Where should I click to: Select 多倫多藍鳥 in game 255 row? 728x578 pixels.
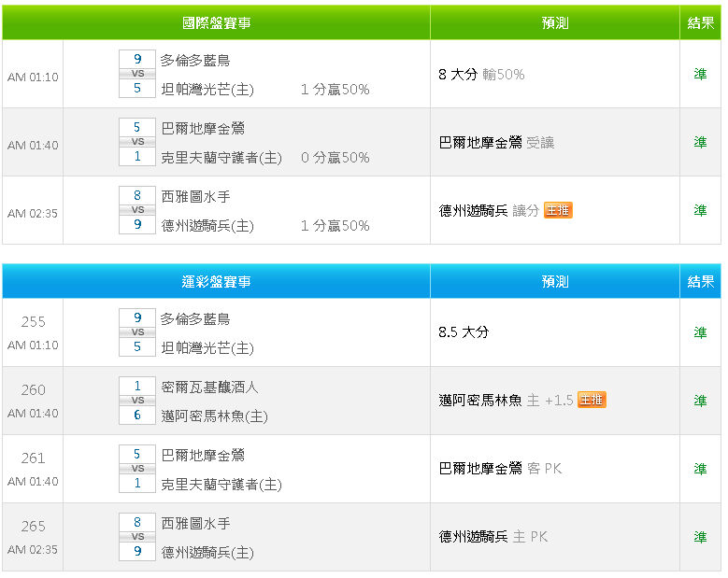pyautogui.click(x=195, y=319)
